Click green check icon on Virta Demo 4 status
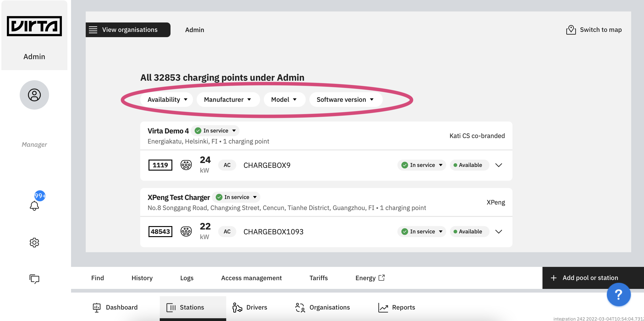 [x=198, y=131]
